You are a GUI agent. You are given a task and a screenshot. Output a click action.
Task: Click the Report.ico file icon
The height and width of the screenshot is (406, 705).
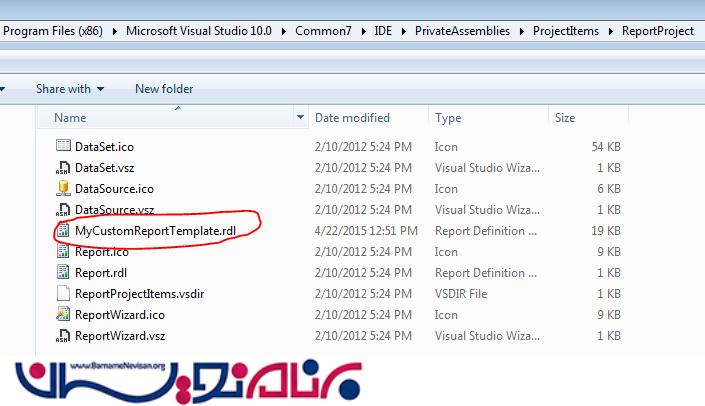pos(64,252)
